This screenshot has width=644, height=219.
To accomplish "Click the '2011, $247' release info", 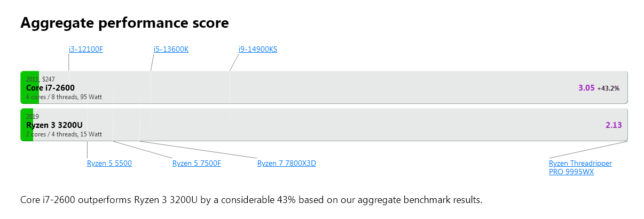I will (41, 79).
